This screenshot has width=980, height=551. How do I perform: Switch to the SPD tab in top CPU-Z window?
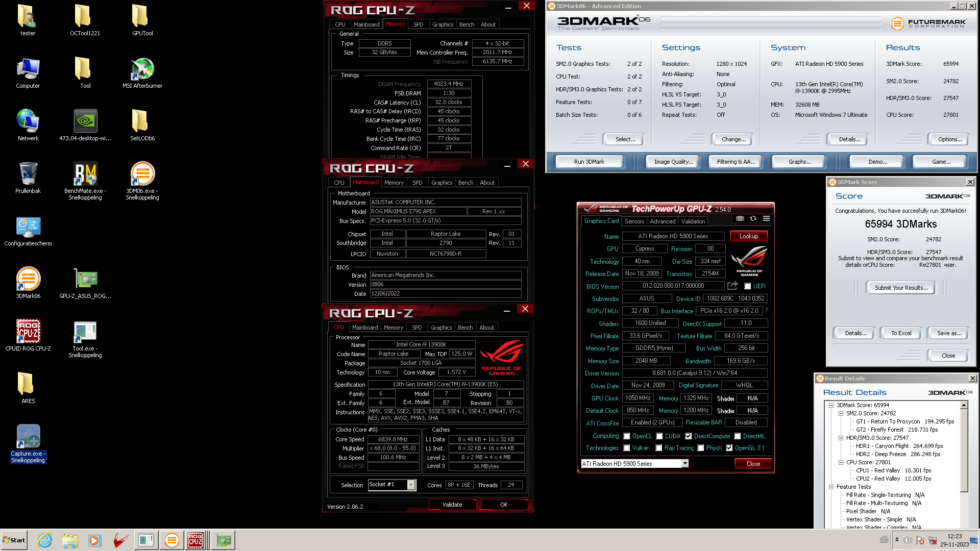point(418,24)
